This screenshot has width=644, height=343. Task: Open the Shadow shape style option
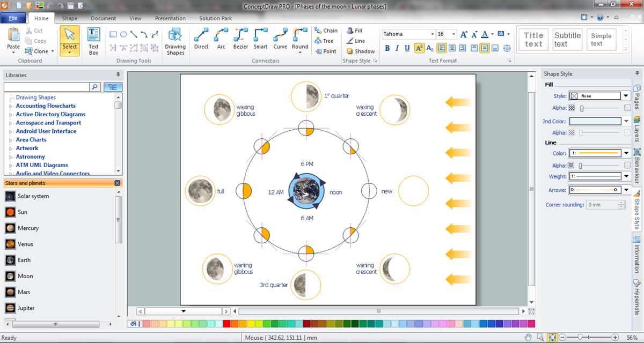coord(360,51)
